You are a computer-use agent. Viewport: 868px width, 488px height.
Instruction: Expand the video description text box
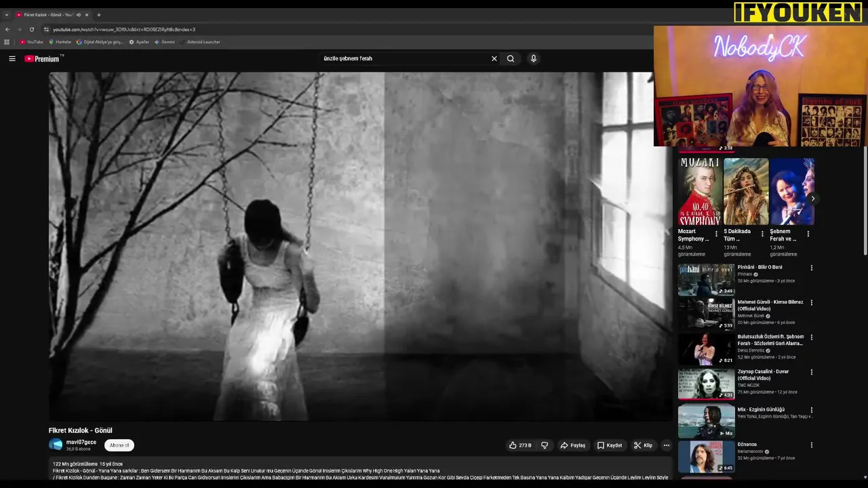pyautogui.click(x=359, y=471)
